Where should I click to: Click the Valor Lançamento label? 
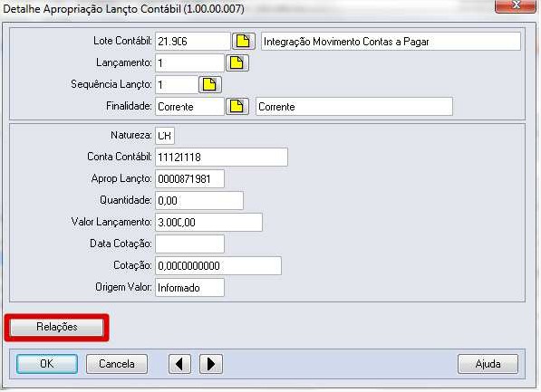pos(111,222)
